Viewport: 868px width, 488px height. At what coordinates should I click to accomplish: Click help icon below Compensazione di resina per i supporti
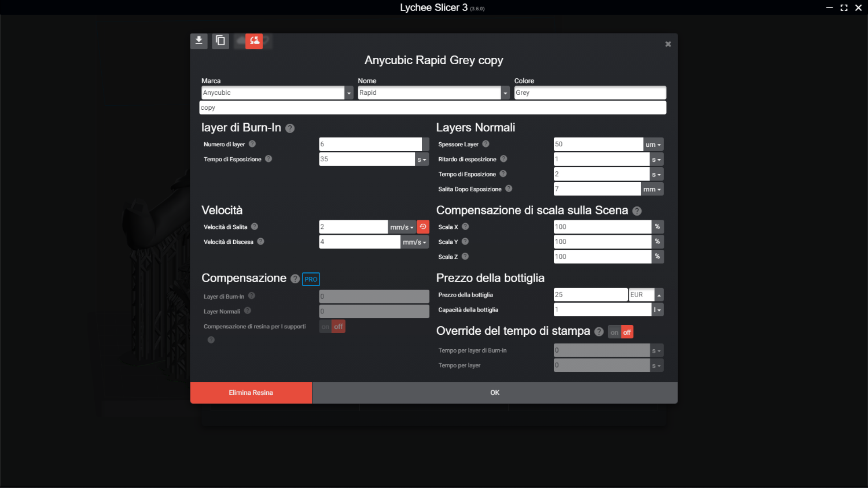tap(211, 340)
